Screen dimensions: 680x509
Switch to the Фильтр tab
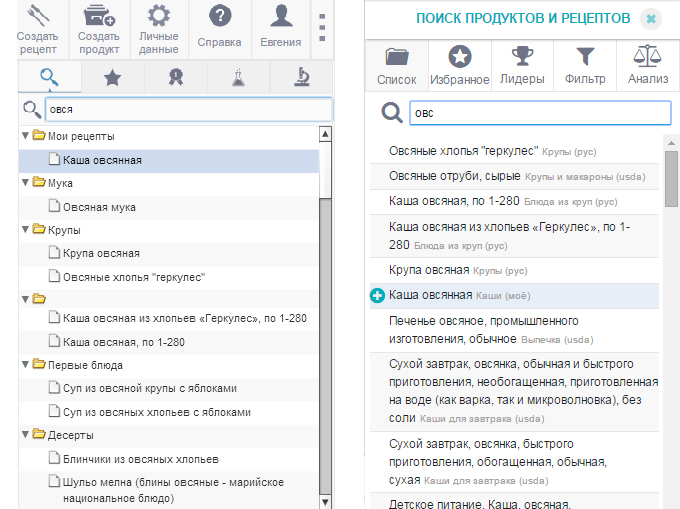click(x=585, y=66)
